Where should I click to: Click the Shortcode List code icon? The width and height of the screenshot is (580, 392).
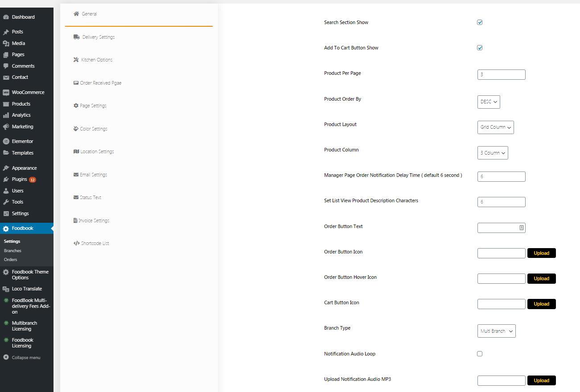click(x=76, y=243)
